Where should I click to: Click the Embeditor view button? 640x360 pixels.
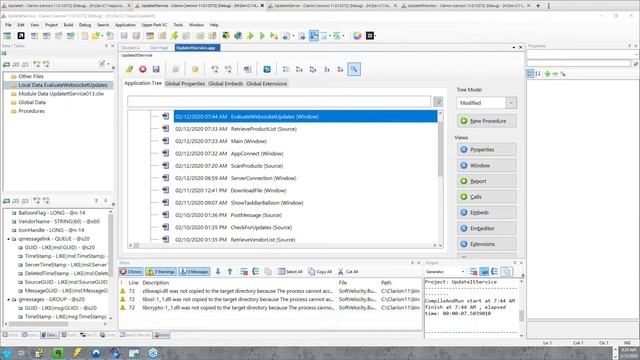[487, 229]
